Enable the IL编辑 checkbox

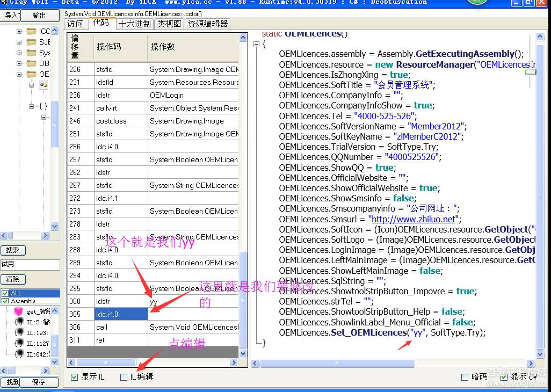tap(124, 377)
